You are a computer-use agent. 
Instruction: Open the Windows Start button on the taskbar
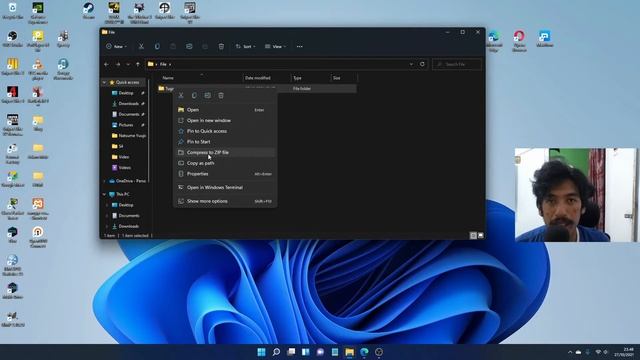click(x=262, y=352)
